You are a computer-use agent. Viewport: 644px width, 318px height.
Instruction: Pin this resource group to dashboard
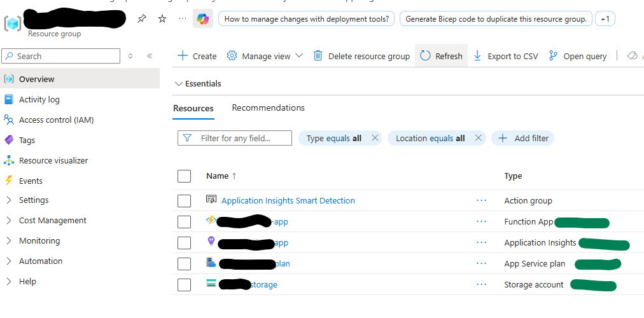click(142, 18)
